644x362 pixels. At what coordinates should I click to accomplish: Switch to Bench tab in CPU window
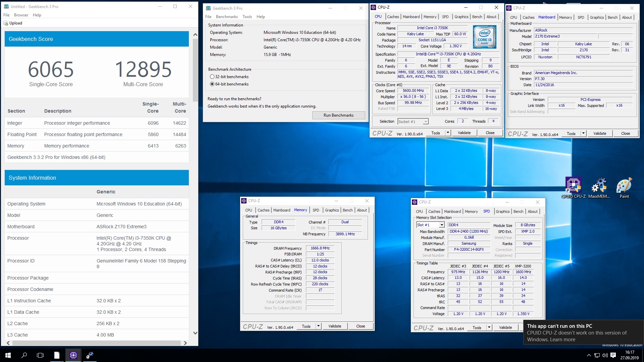(x=477, y=17)
